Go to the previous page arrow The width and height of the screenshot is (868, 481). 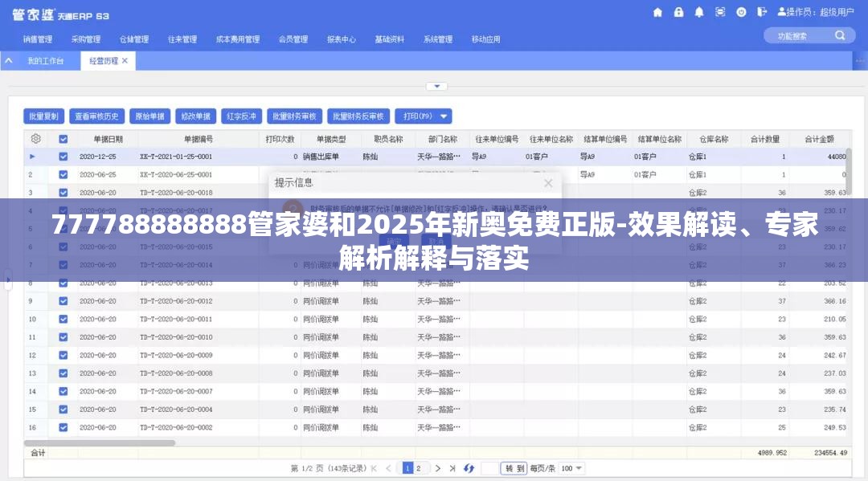pyautogui.click(x=388, y=468)
